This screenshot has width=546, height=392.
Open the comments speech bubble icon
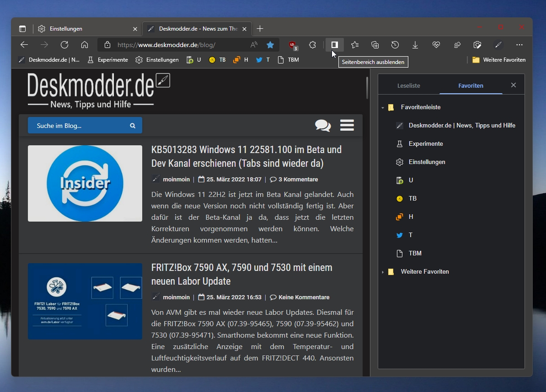(x=323, y=125)
